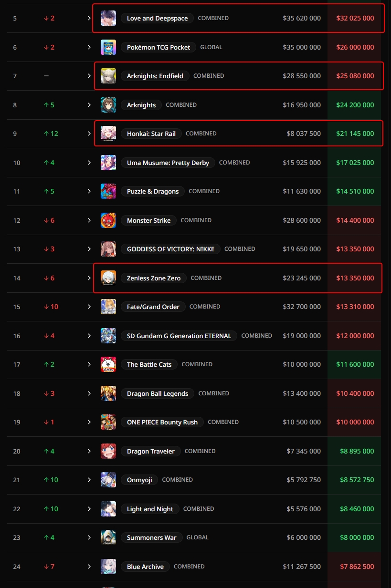Expand the Arknights row at rank 8
The image size is (391, 588).
coord(89,105)
